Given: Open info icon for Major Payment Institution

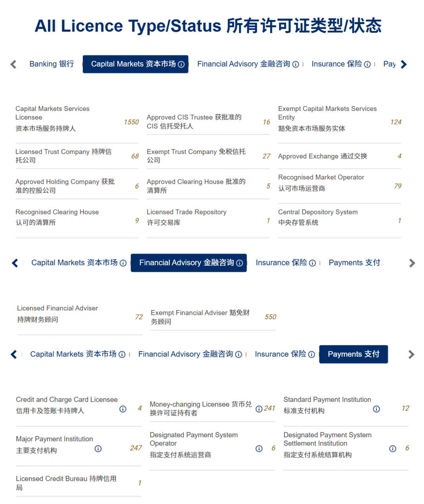Looking at the screenshot, I should pos(98,449).
